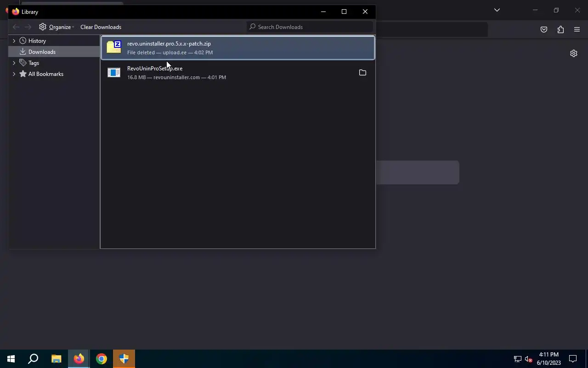Click the gear icon of Organize

[x=43, y=27]
